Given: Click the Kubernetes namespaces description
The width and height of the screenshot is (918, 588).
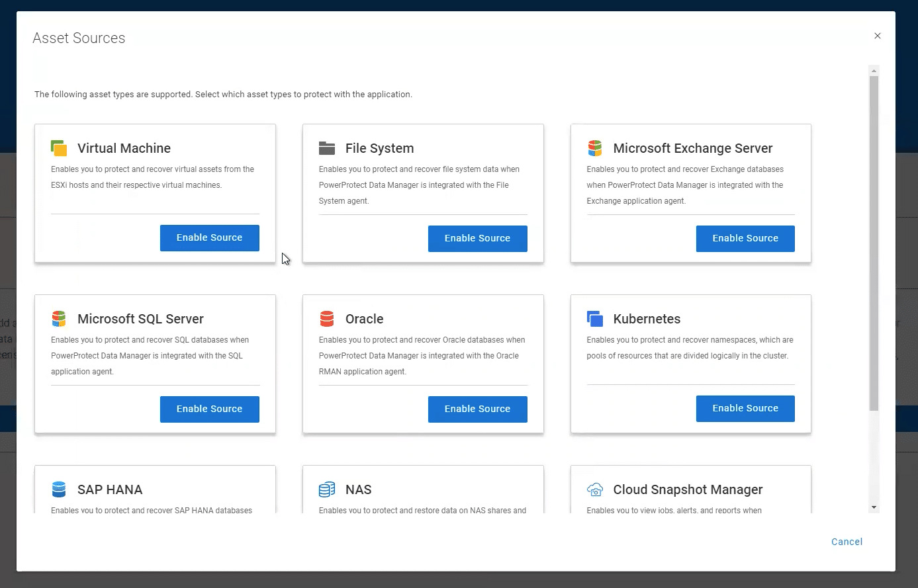Looking at the screenshot, I should [x=690, y=348].
